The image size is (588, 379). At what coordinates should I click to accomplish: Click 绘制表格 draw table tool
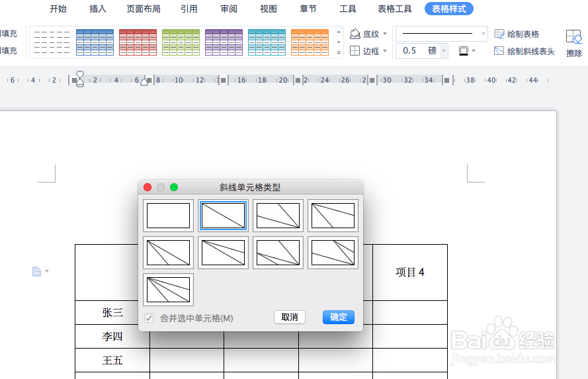pyautogui.click(x=517, y=34)
